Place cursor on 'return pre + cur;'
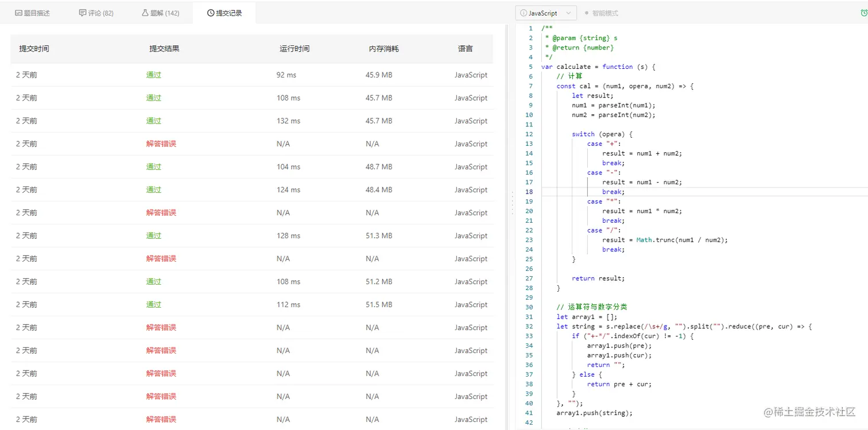 [619, 384]
